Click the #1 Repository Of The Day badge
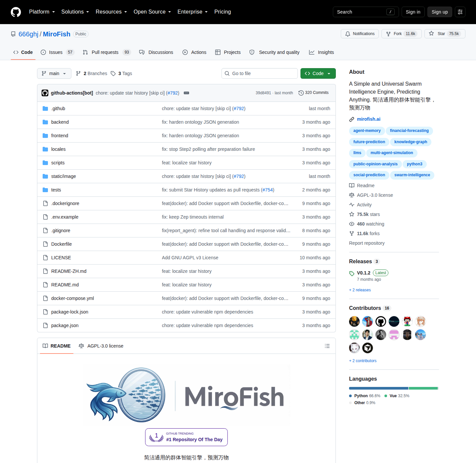The image size is (476, 463). coord(186,437)
